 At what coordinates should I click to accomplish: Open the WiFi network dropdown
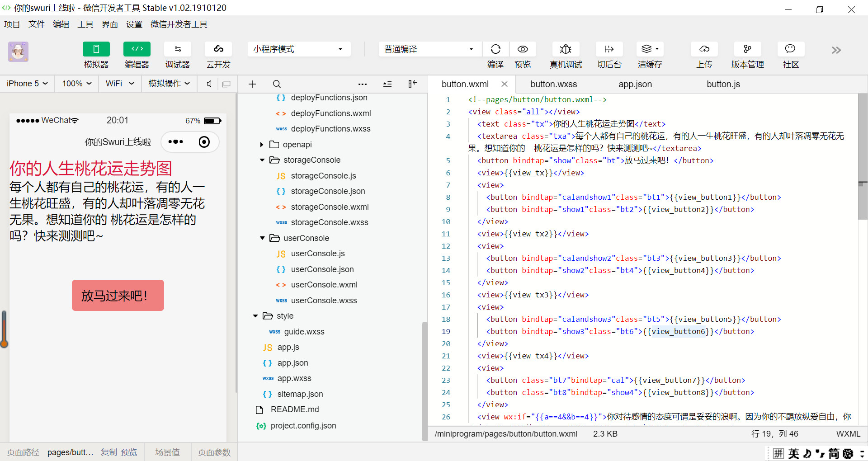click(x=120, y=84)
